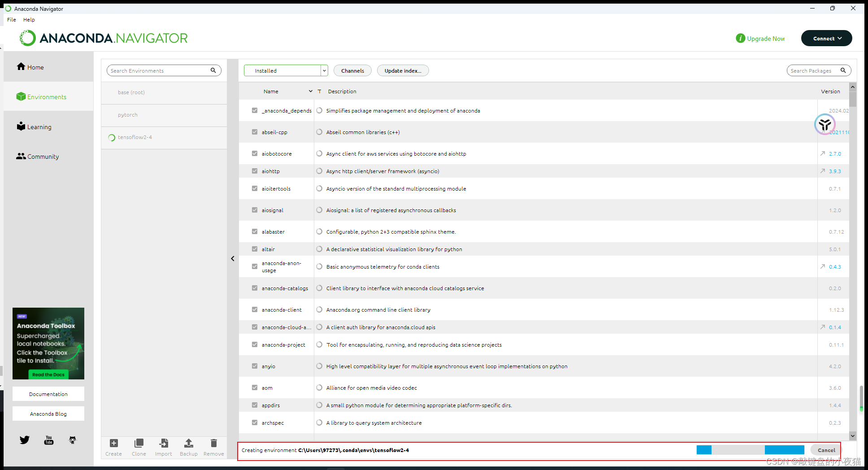Click the Search Packages magnifier icon
868x470 pixels.
coord(843,70)
